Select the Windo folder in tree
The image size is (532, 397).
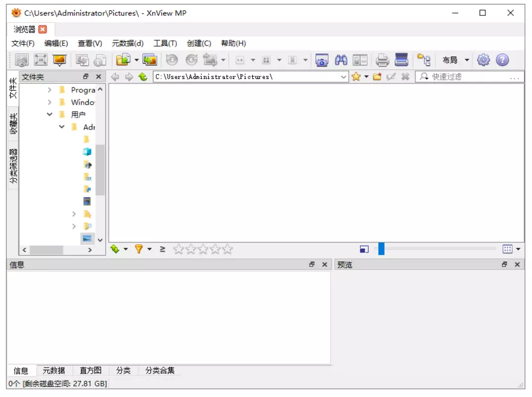[x=82, y=102]
